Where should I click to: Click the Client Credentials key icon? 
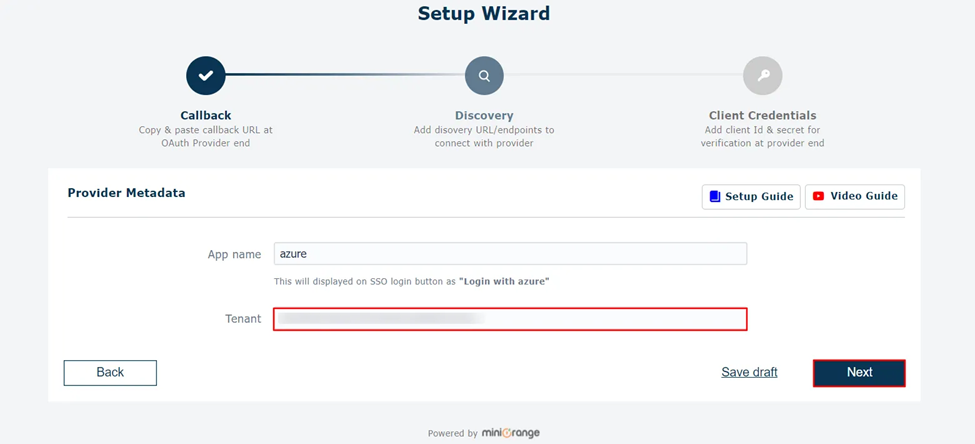click(x=762, y=76)
